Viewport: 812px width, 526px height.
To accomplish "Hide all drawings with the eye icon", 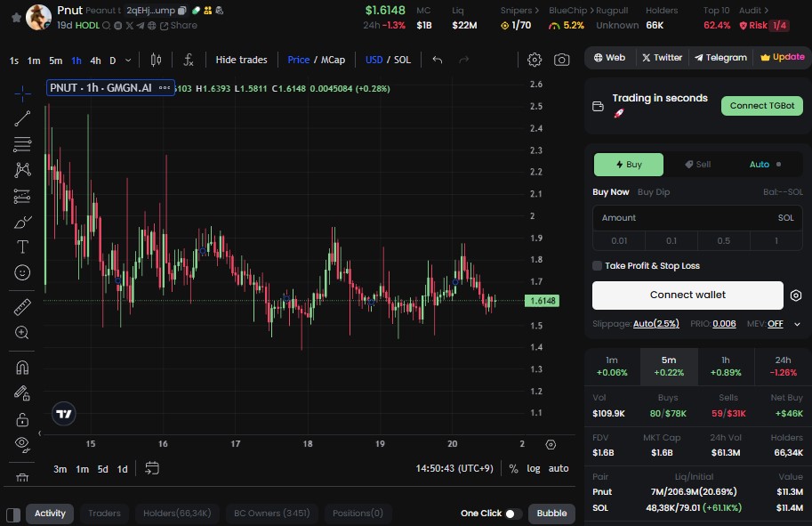I will tap(20, 442).
